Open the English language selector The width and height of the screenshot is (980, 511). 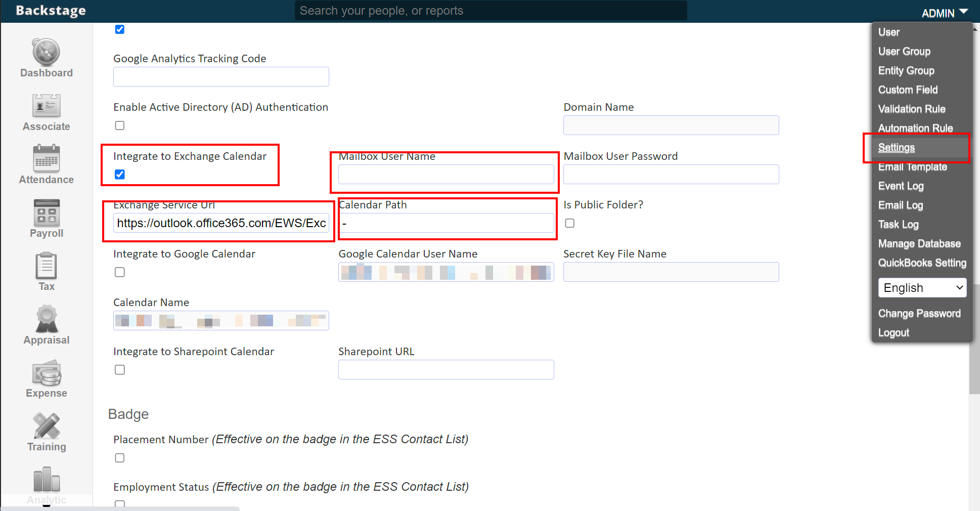click(x=922, y=288)
